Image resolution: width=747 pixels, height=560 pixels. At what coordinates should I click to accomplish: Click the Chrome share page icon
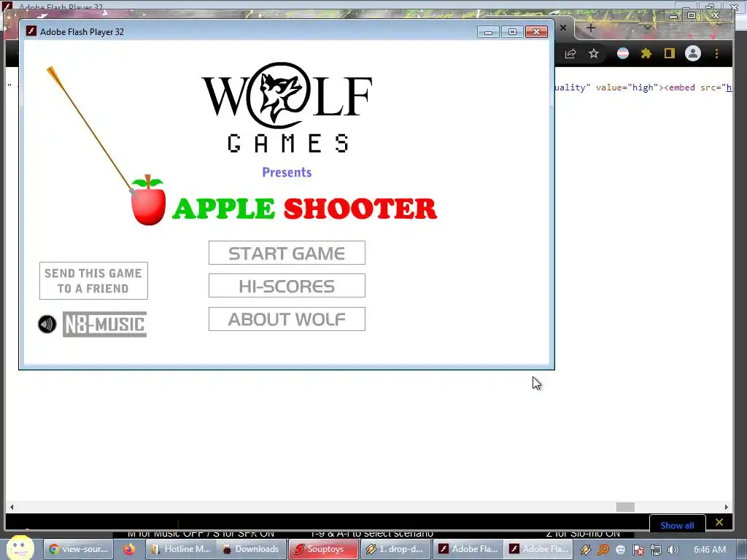[x=570, y=53]
